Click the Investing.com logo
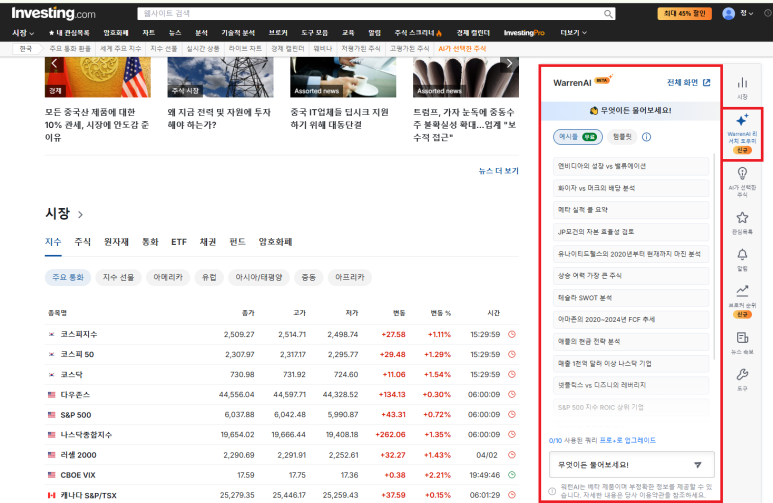This screenshot has width=773, height=503. (53, 14)
